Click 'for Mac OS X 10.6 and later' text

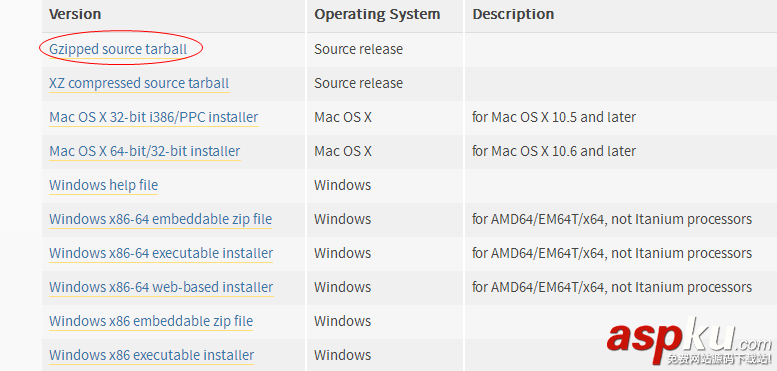[554, 151]
